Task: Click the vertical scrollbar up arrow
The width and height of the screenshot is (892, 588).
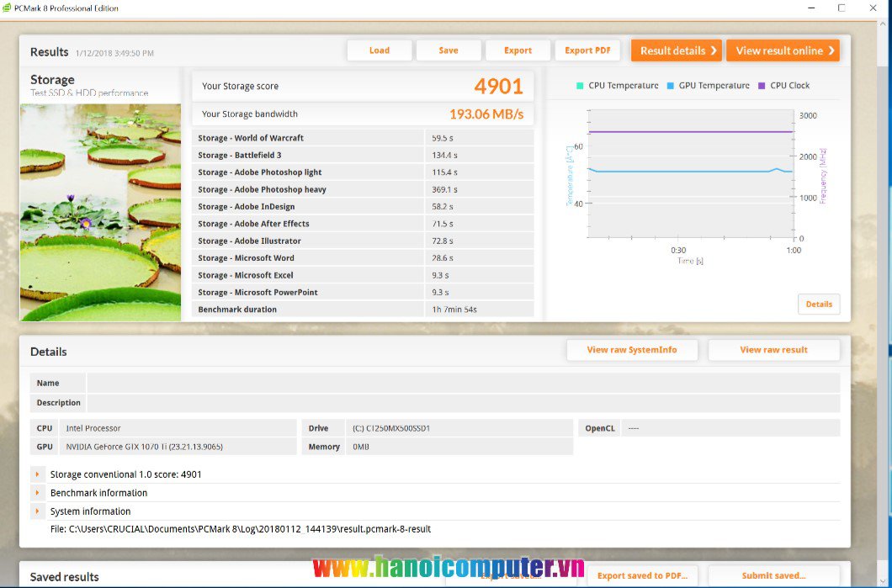Action: click(x=884, y=24)
